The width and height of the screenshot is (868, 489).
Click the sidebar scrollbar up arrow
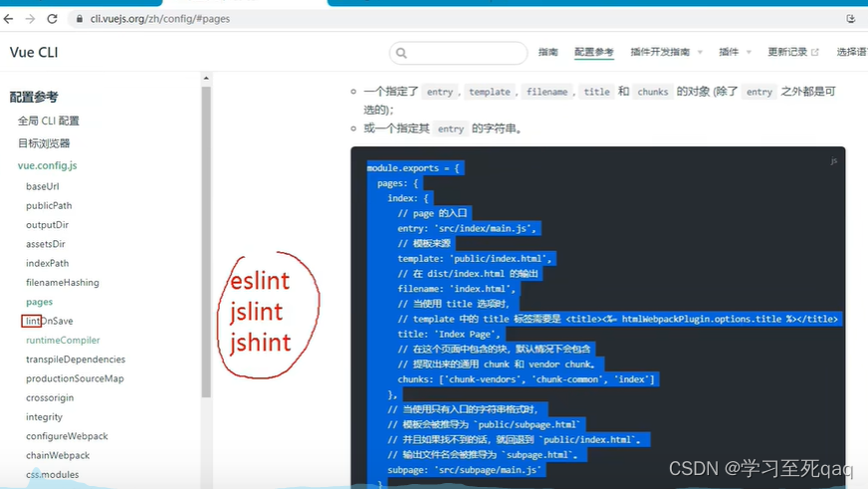tap(206, 78)
